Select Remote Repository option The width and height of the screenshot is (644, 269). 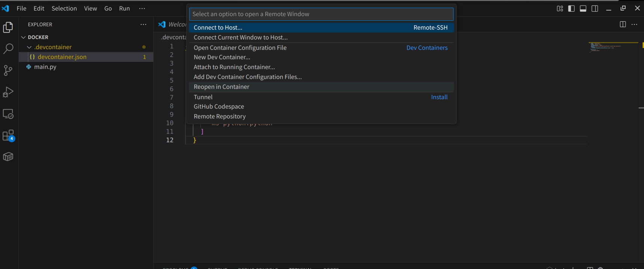click(321, 116)
